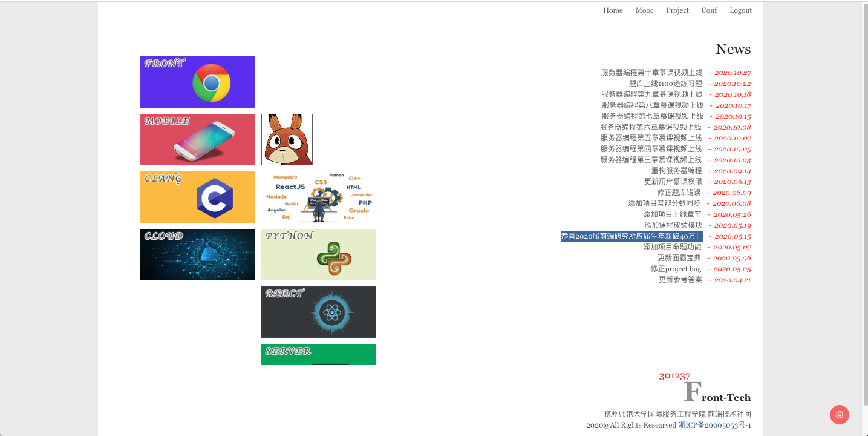868x436 pixels.
Task: Open news item 添加项目答辩分数同步
Action: pyautogui.click(x=664, y=203)
